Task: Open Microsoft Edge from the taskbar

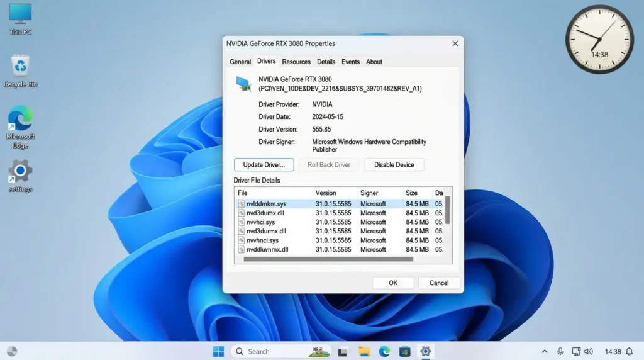Action: [384, 351]
